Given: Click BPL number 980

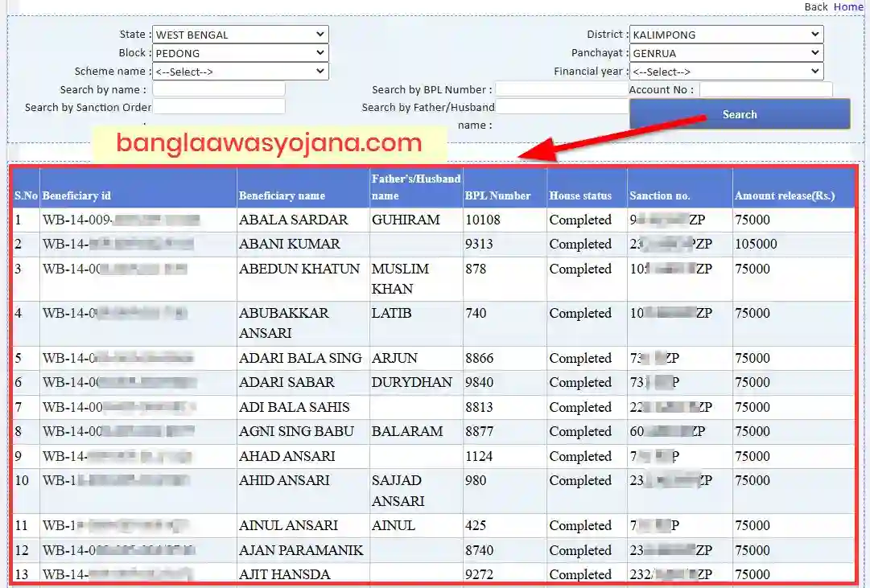Looking at the screenshot, I should click(x=476, y=480).
